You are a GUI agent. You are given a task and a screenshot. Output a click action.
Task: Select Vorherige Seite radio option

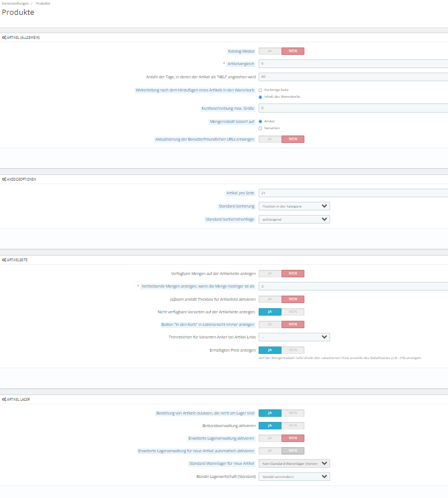coord(260,90)
